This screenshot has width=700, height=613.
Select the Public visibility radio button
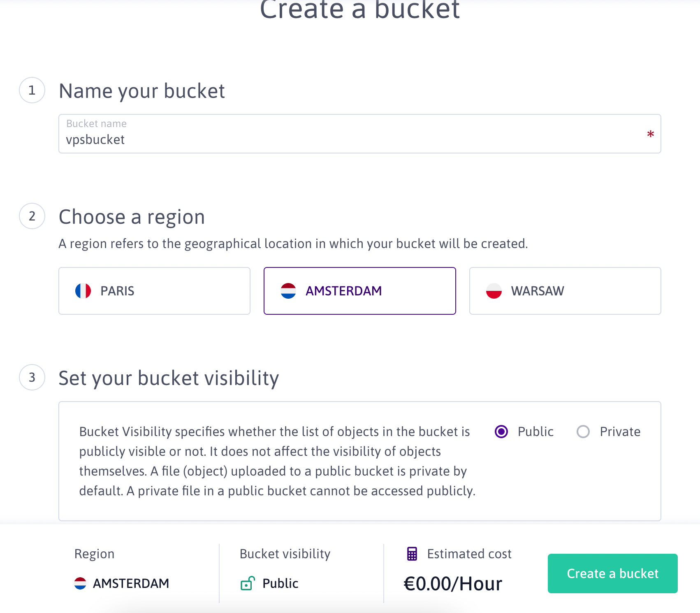[501, 432]
